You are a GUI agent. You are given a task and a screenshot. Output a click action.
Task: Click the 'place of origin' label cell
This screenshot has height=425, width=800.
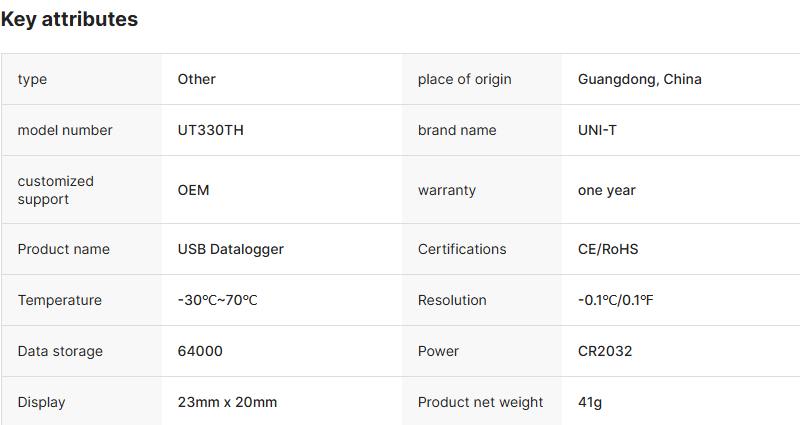coord(464,79)
